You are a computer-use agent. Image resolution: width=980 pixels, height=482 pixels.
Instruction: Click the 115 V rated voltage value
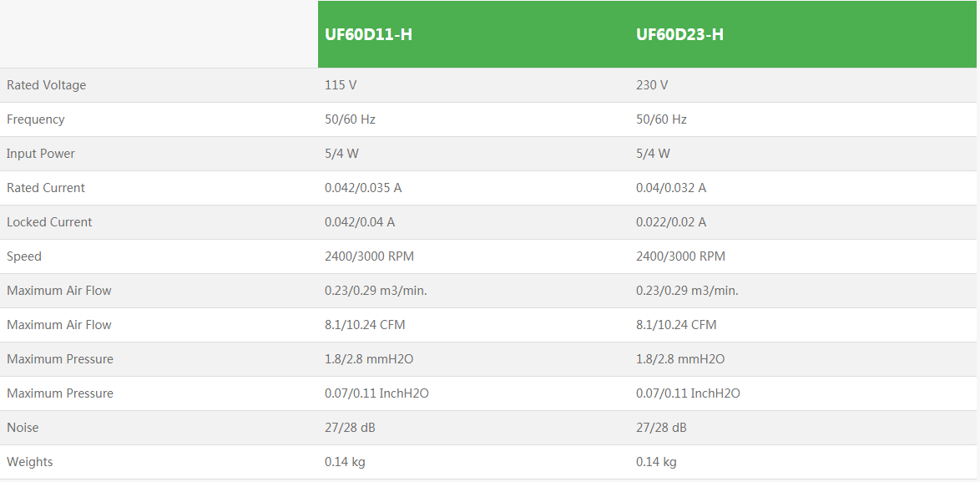[x=341, y=85]
